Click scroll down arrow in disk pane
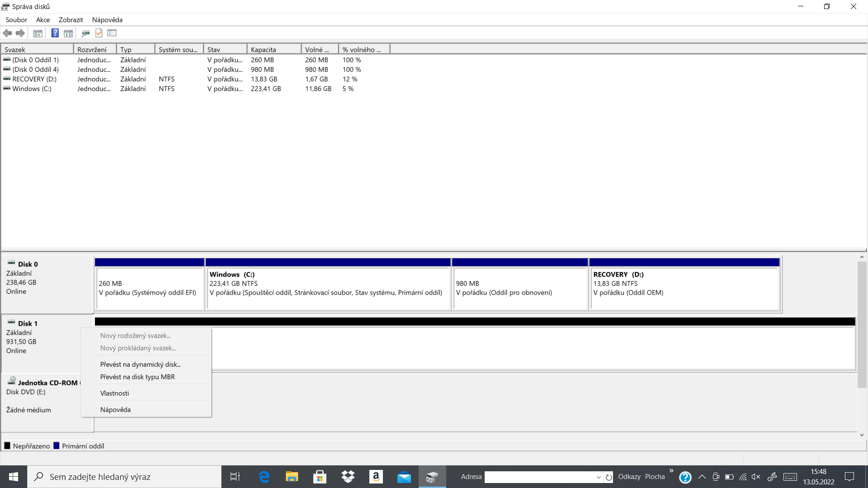 tap(862, 435)
